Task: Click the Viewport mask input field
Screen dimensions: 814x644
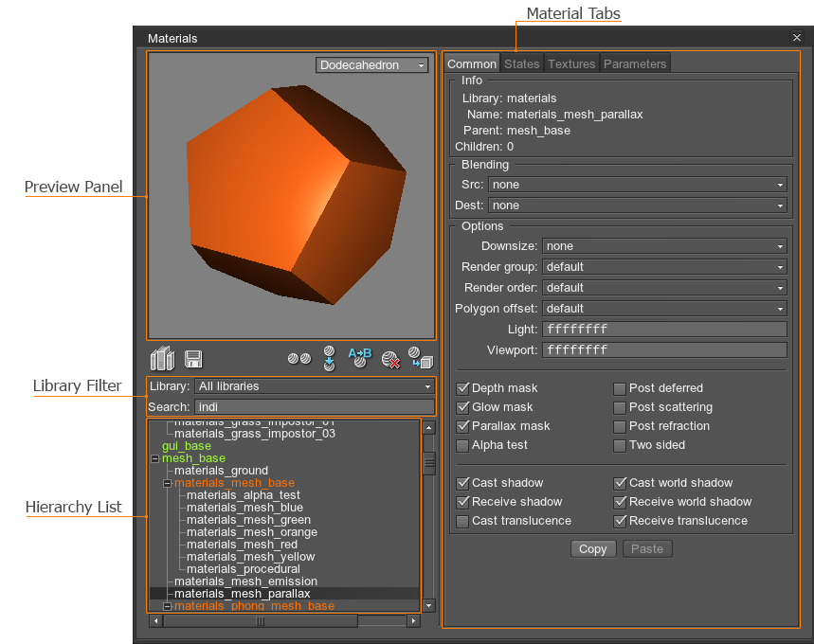Action: pyautogui.click(x=664, y=349)
